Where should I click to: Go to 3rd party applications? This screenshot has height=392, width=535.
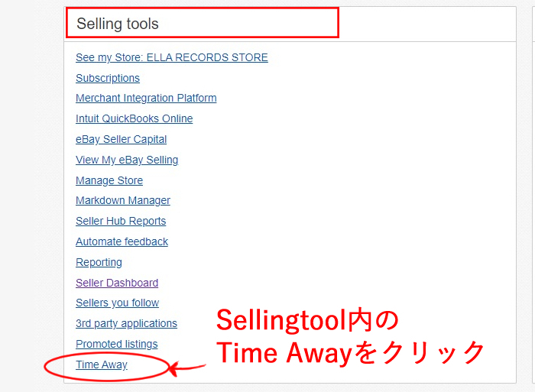(x=126, y=323)
